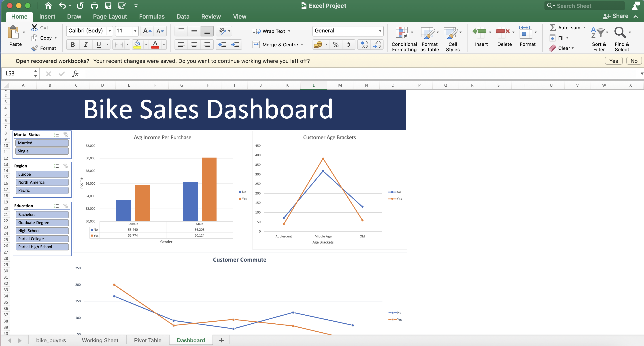Toggle multi-select in Education slicer

(x=56, y=206)
